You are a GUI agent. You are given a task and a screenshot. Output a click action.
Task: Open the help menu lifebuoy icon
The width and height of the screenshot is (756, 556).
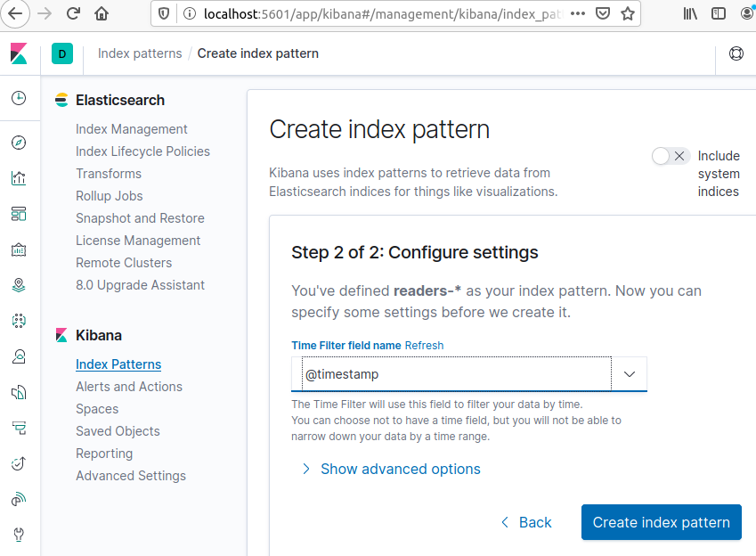click(x=736, y=53)
